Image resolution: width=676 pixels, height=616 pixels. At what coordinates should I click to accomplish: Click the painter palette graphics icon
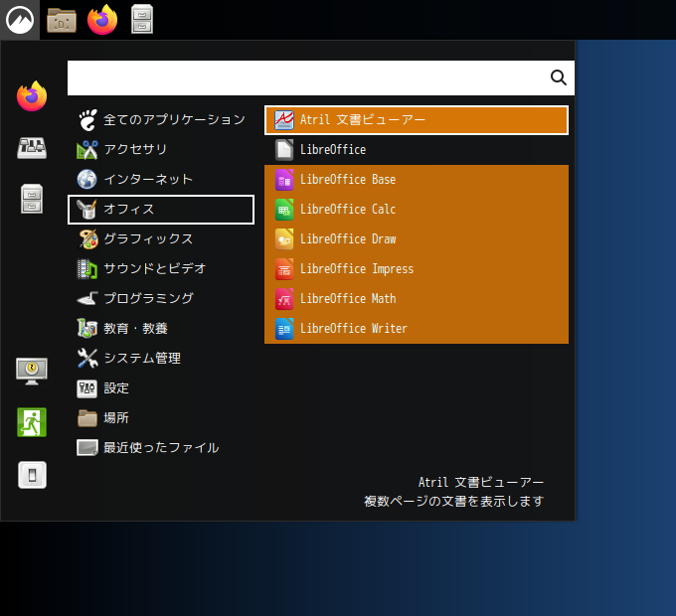click(x=87, y=239)
